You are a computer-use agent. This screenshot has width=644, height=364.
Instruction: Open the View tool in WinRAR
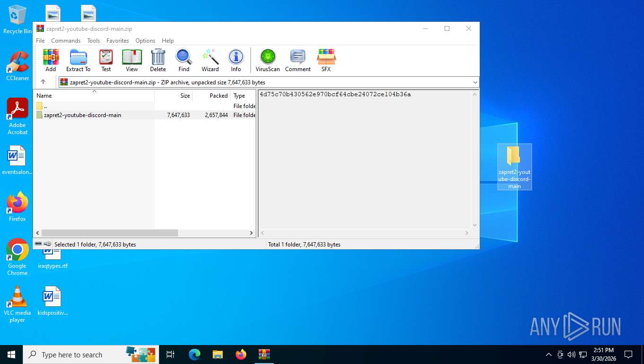point(132,60)
